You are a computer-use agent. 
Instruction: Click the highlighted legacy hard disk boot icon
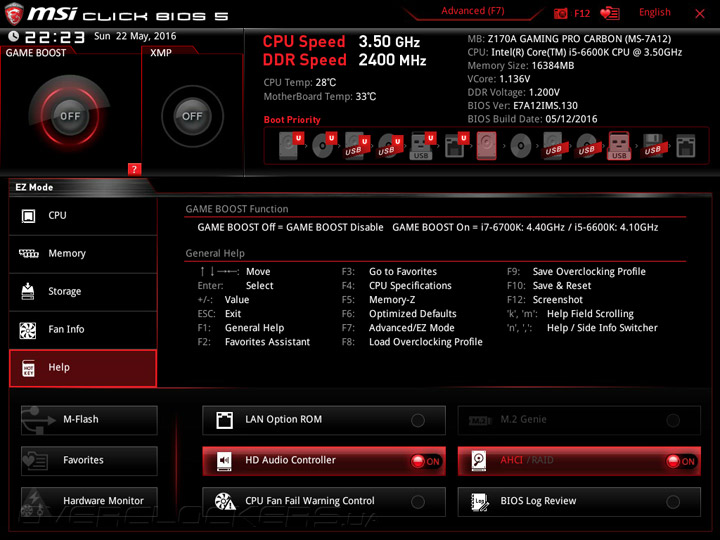click(486, 146)
